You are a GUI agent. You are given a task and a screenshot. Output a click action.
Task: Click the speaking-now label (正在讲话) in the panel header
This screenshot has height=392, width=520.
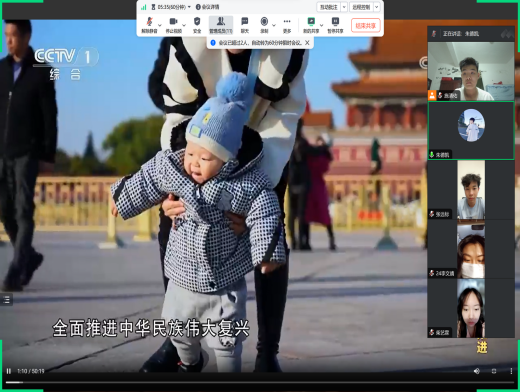click(461, 34)
